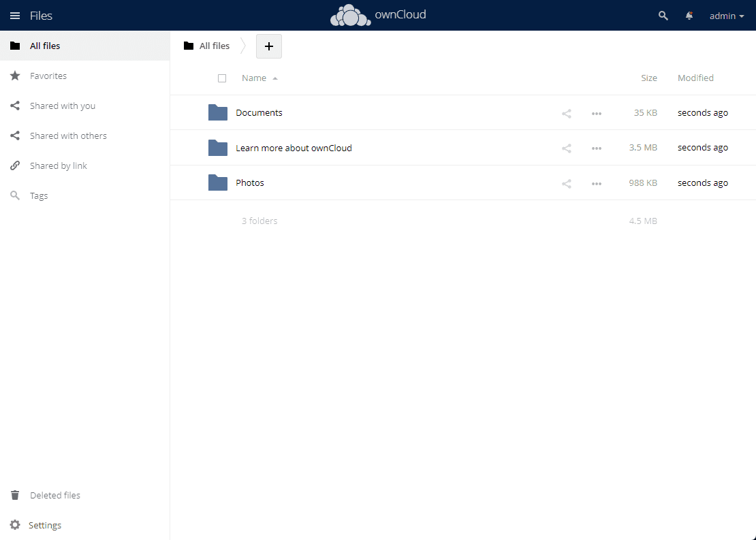Open the Documents folder name
This screenshot has height=540, width=756.
tap(259, 113)
